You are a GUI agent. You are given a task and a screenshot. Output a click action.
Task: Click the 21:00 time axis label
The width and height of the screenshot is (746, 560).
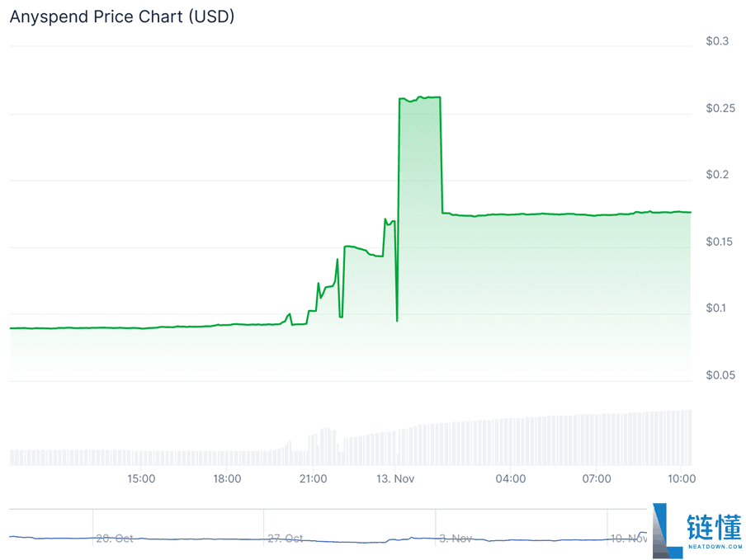[313, 478]
